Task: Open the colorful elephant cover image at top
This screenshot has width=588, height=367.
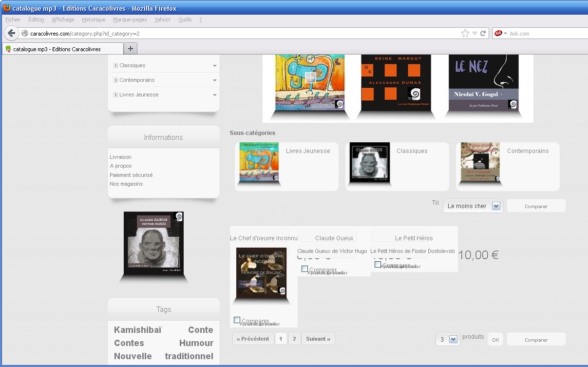Action: 310,82
